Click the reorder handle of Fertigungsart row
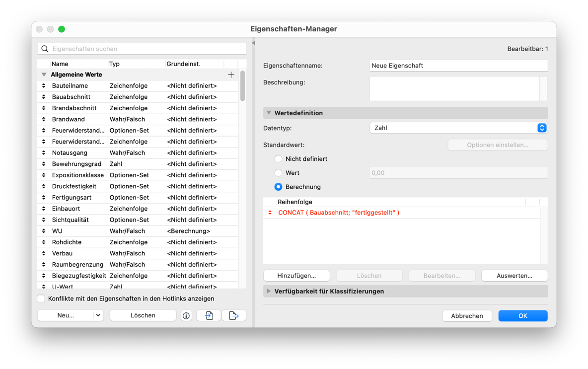 click(44, 198)
